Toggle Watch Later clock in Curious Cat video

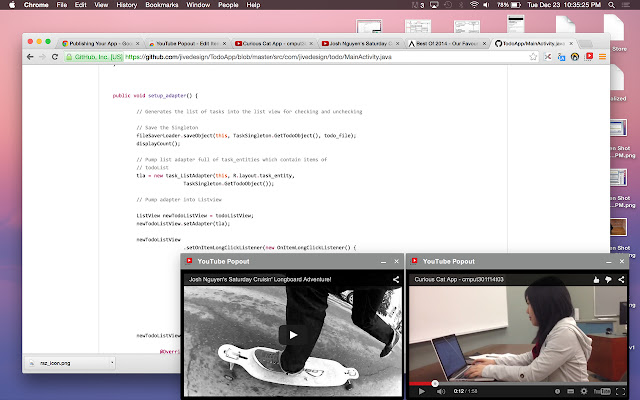coord(557,391)
